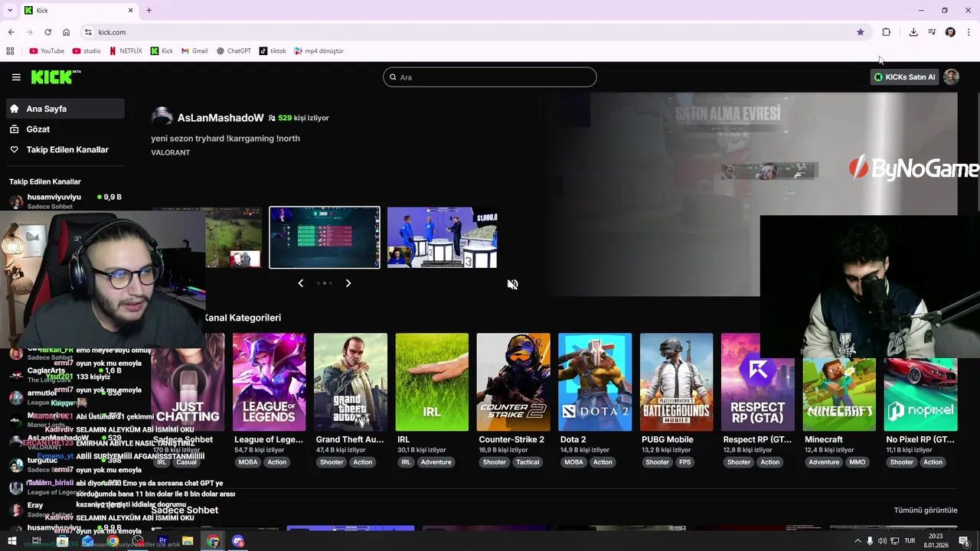Open the Kick bookmark
The width and height of the screenshot is (980, 551).
pyautogui.click(x=162, y=51)
